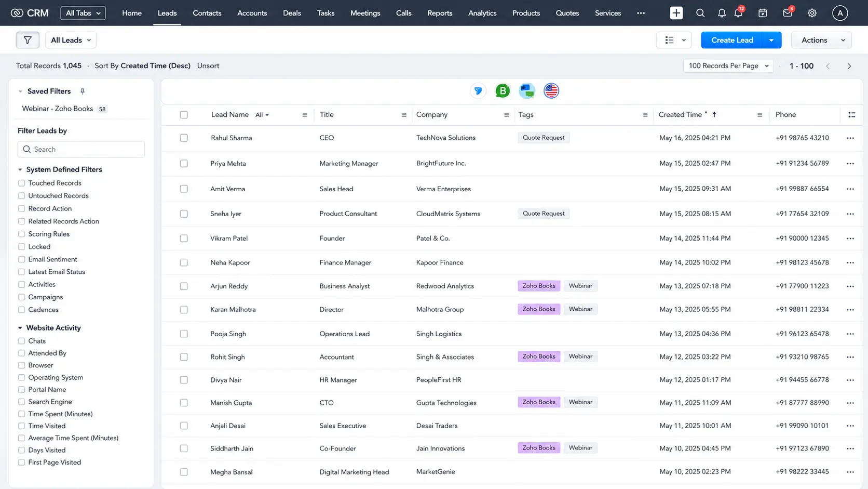Open row options for Vikram Patel

[850, 239]
